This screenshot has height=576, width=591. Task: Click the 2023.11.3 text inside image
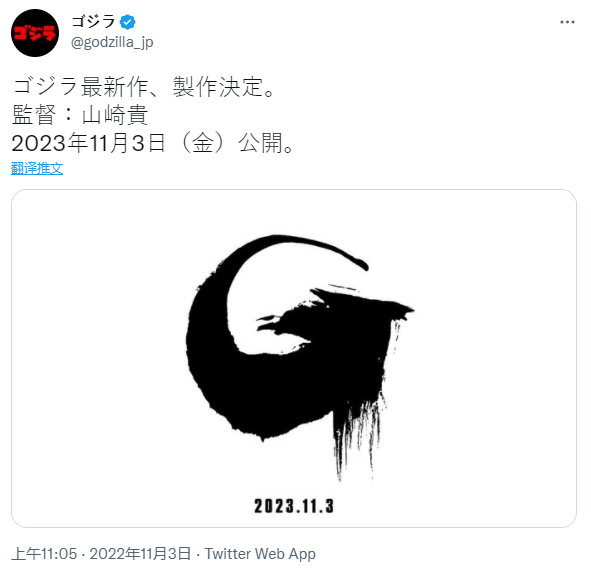click(294, 506)
